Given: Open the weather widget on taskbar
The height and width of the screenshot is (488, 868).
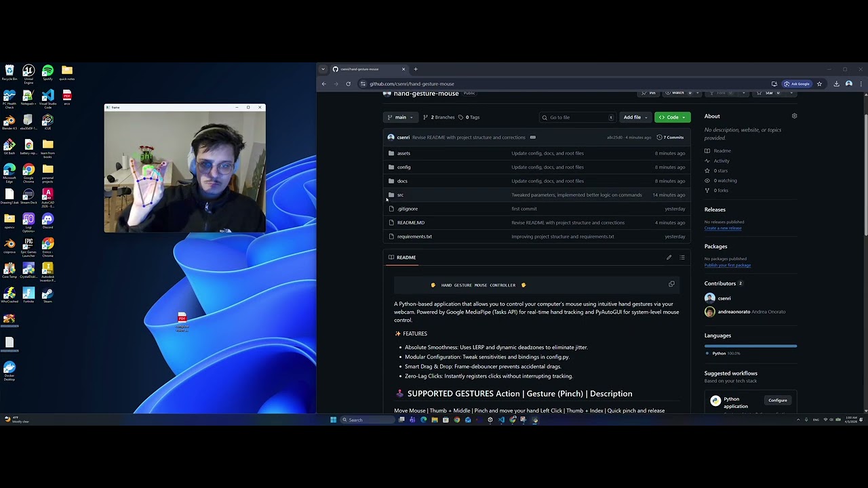Looking at the screenshot, I should (16, 420).
